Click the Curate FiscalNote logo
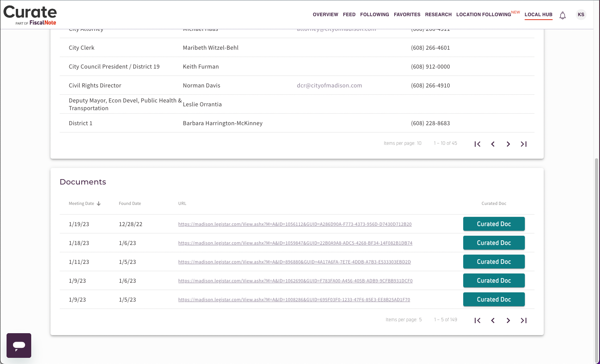The width and height of the screenshot is (600, 364). 30,15
